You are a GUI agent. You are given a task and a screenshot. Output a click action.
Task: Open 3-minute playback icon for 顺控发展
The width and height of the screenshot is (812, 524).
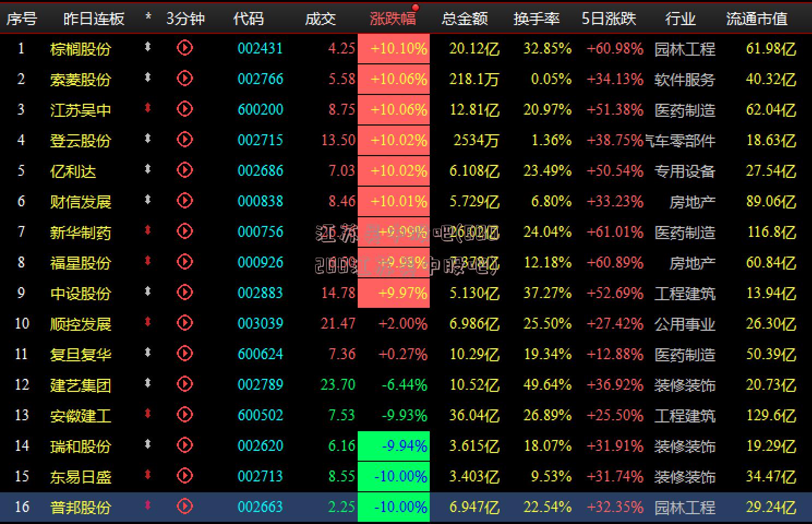point(185,323)
